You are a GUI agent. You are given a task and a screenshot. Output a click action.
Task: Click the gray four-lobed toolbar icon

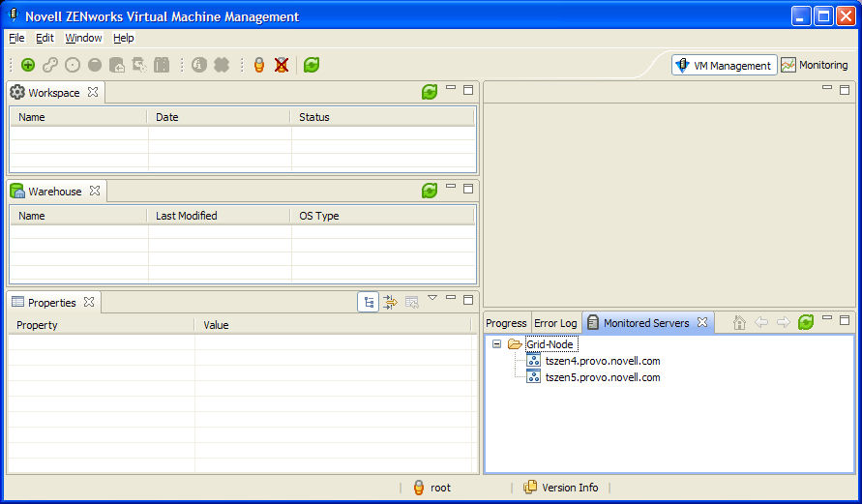(222, 65)
